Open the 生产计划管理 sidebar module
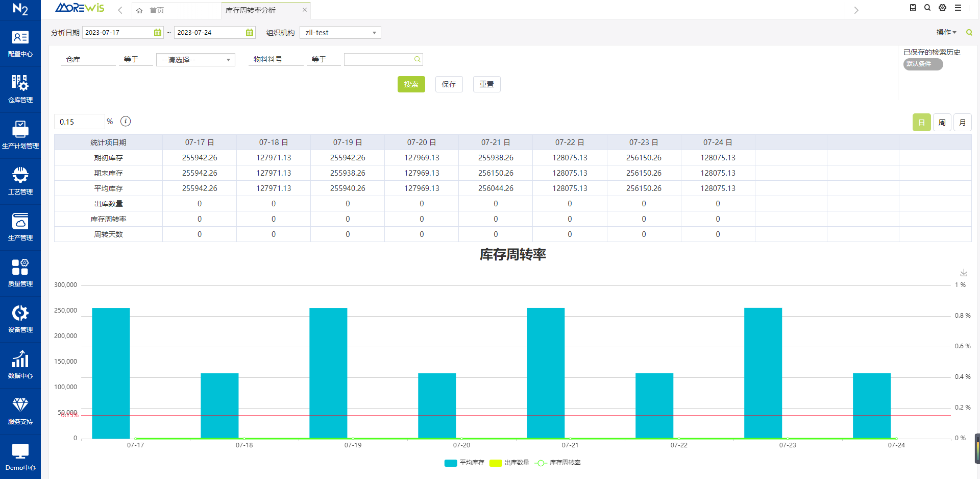The height and width of the screenshot is (479, 980). pyautogui.click(x=20, y=135)
